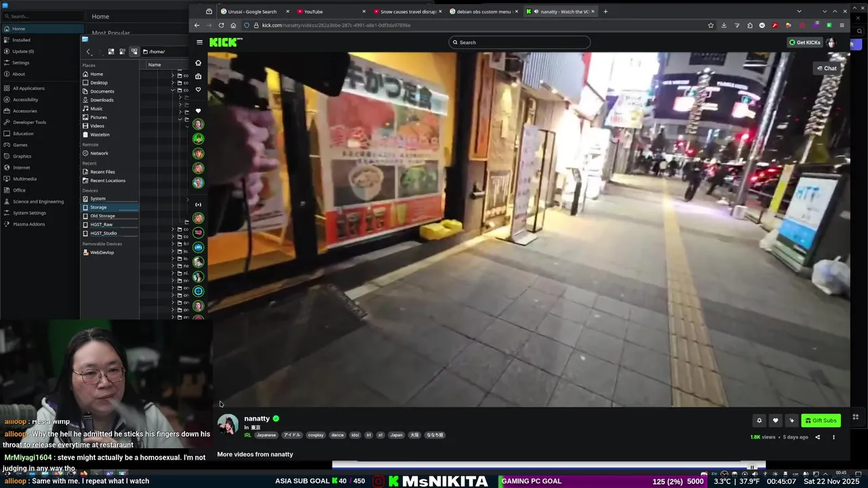Screen dimensions: 868x488
Task: Switch to Snow causes travel disruption tab
Action: click(x=407, y=12)
